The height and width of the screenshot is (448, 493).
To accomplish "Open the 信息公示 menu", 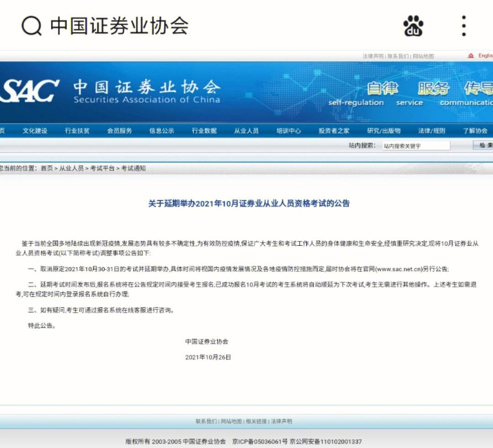I will coord(162,130).
